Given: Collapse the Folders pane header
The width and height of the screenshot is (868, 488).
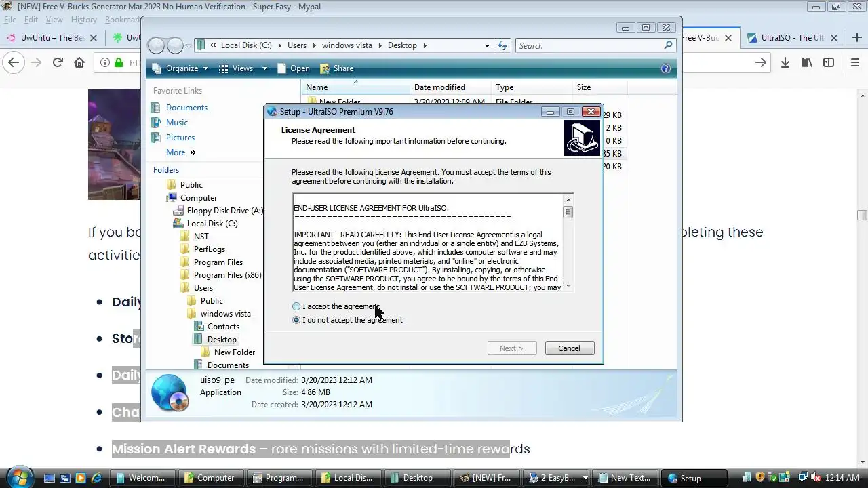Looking at the screenshot, I should tap(166, 170).
